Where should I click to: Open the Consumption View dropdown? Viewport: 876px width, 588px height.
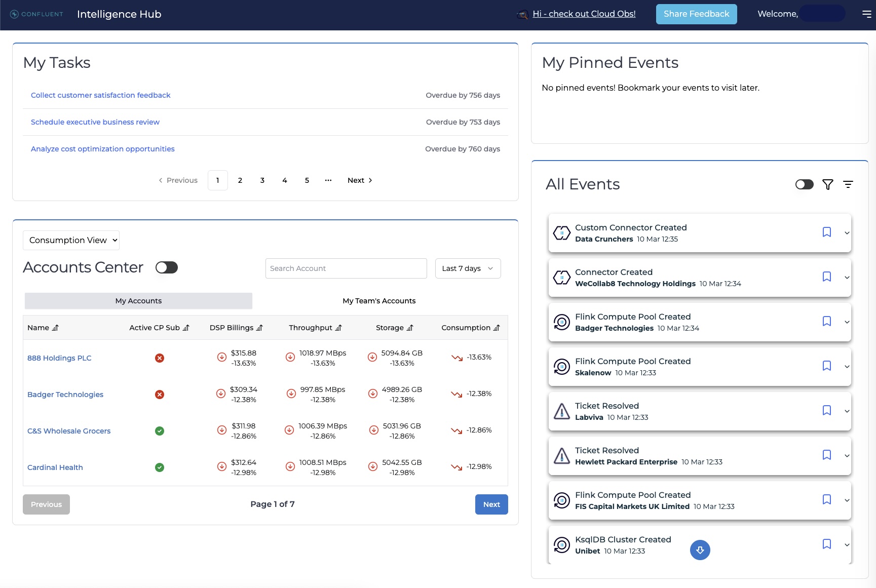(x=71, y=240)
